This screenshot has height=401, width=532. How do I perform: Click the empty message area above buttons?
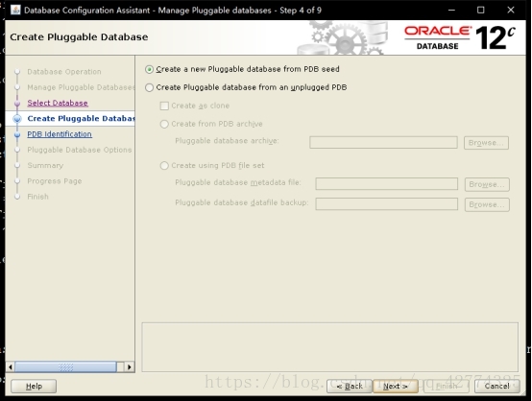pos(329,347)
